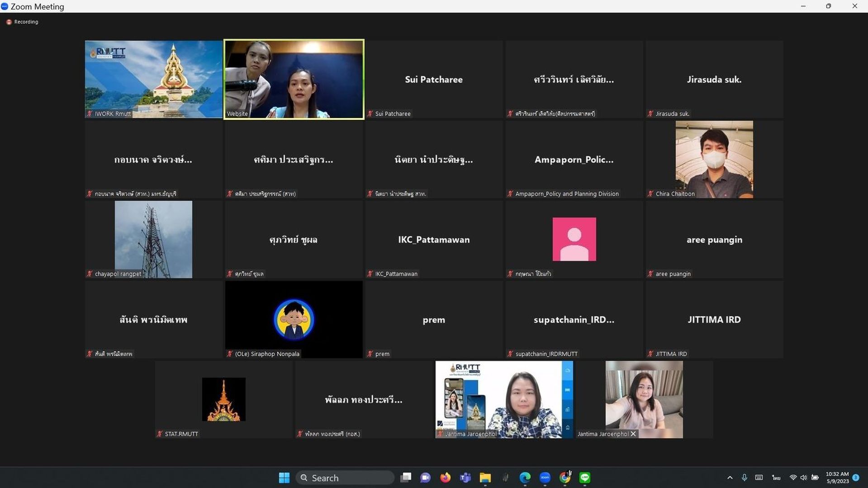This screenshot has width=868, height=488.
Task: Click the muted mic icon beside IWORK Rmutt
Action: [x=90, y=114]
